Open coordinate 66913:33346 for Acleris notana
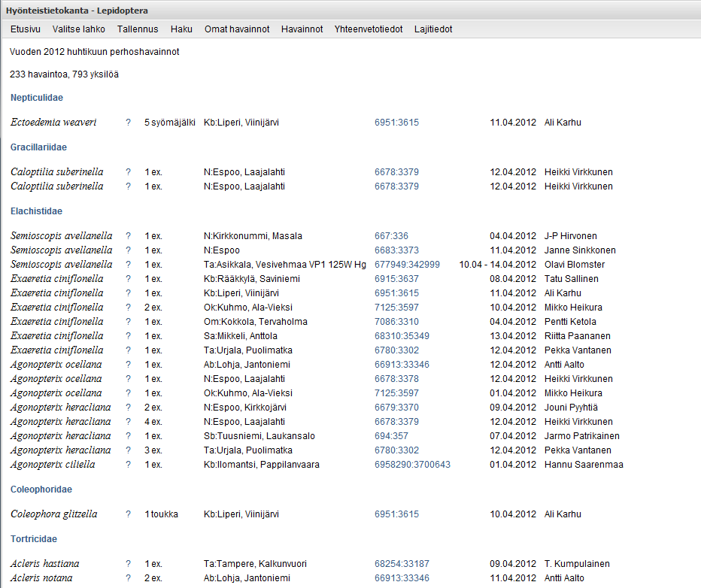This screenshot has height=588, width=701. click(x=402, y=578)
